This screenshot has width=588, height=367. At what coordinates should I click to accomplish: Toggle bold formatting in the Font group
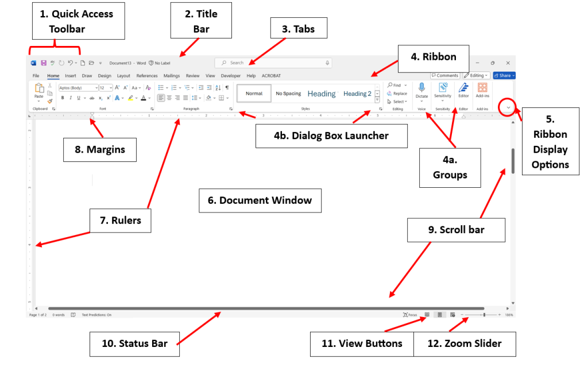(63, 98)
